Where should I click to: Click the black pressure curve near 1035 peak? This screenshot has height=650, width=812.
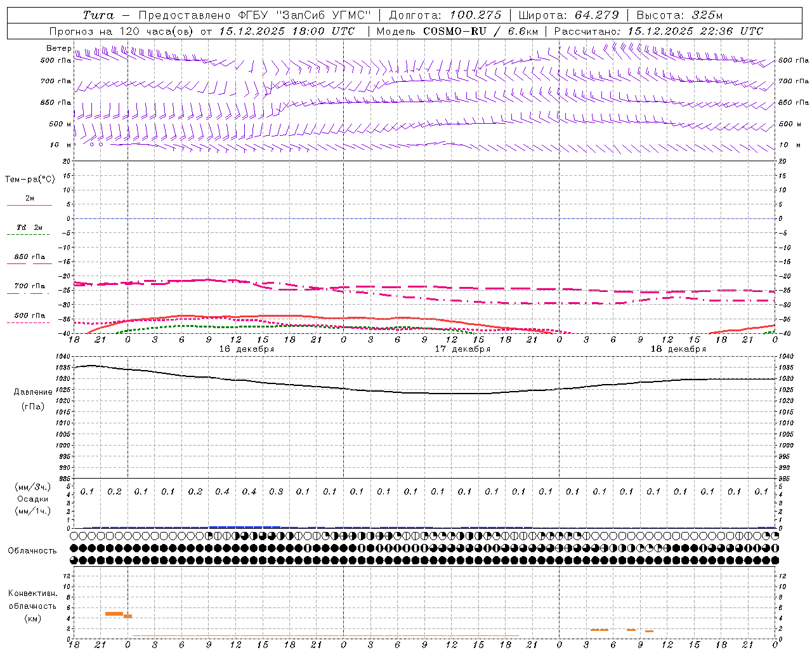point(93,366)
